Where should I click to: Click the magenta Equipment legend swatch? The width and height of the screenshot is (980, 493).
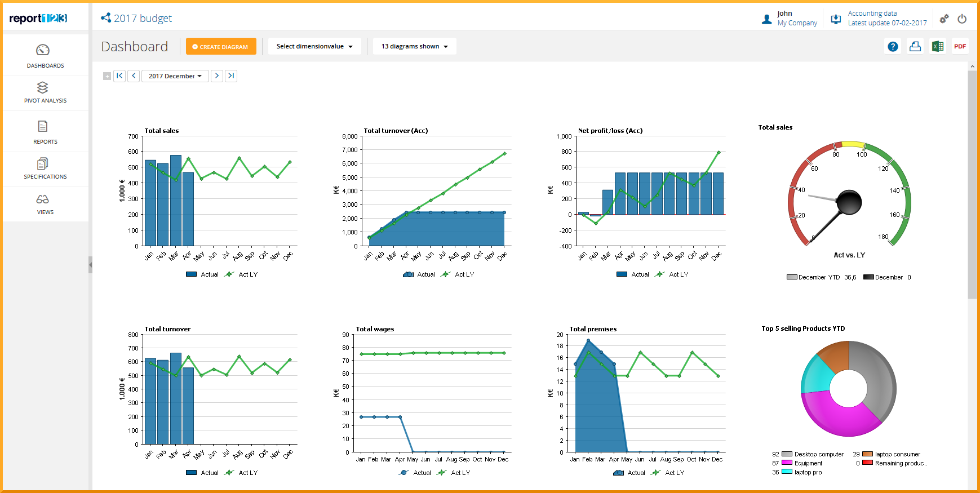[x=787, y=463]
